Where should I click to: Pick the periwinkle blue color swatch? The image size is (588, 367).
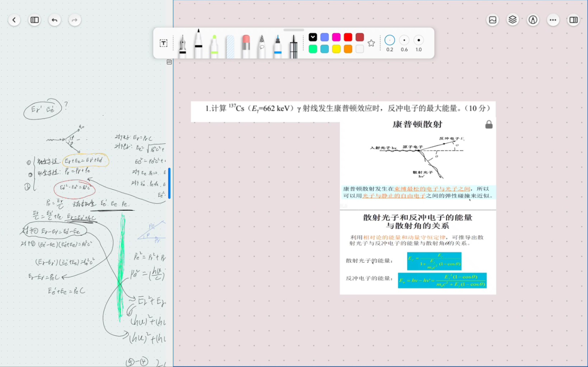324,37
